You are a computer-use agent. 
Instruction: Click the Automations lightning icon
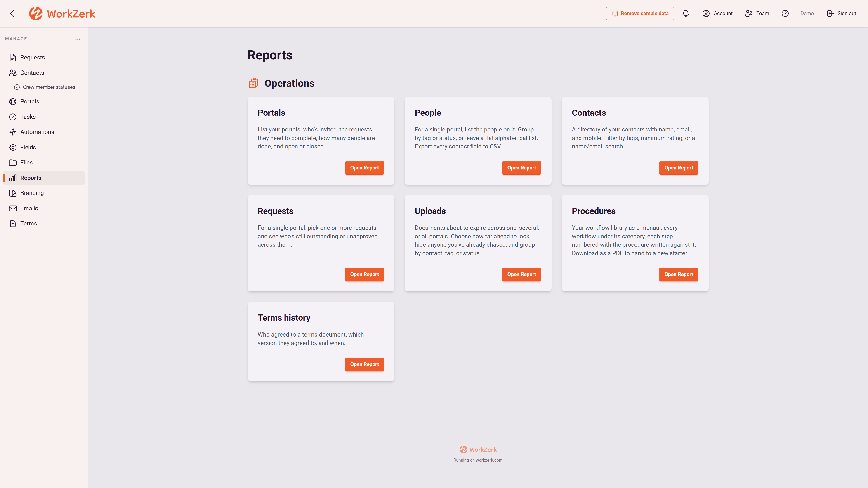[13, 132]
